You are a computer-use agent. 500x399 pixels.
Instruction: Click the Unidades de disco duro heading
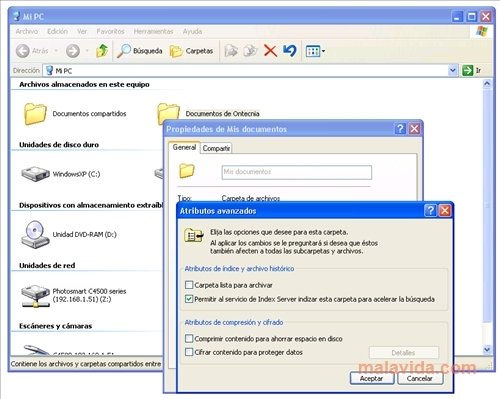click(x=59, y=145)
